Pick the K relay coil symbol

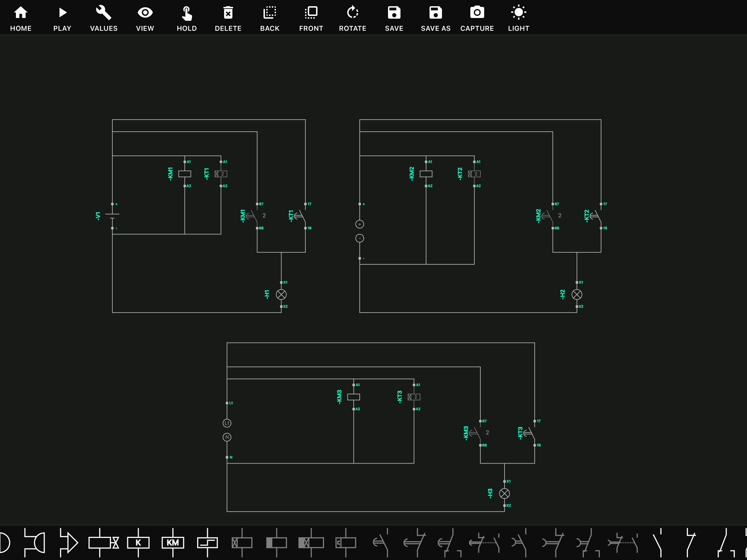pyautogui.click(x=138, y=542)
